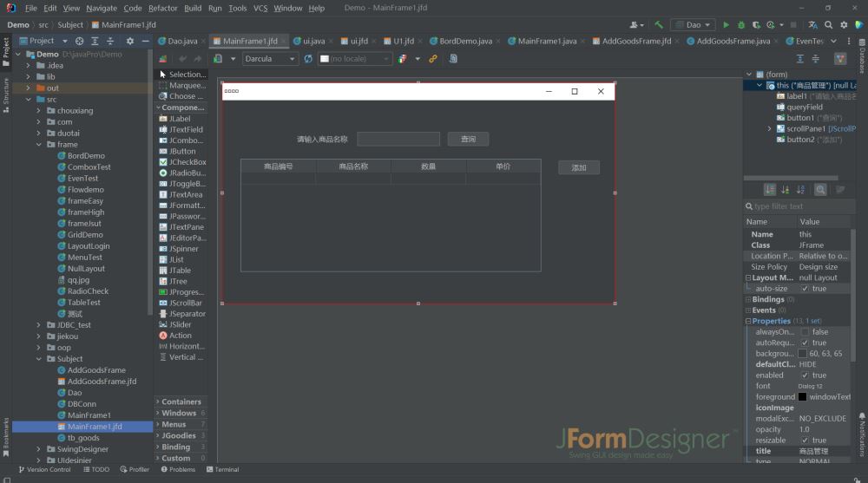Click the green Debug bug icon
868x483 pixels.
coord(740,25)
